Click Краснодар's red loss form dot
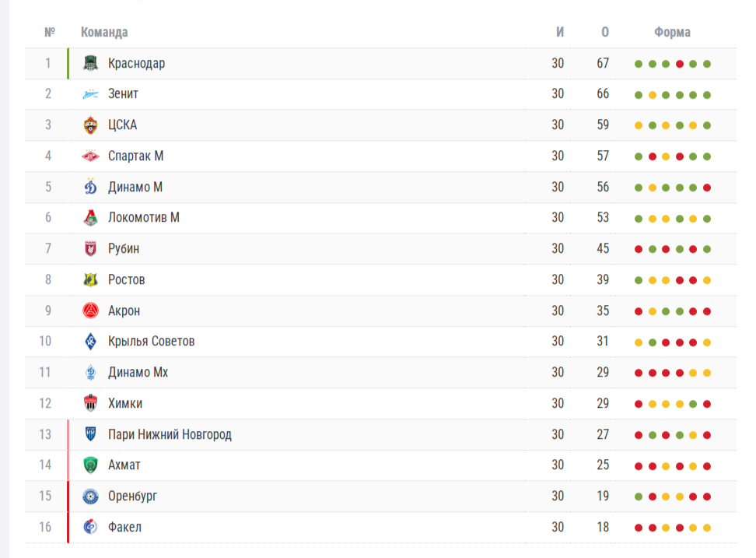This screenshot has height=558, width=756. click(x=679, y=64)
